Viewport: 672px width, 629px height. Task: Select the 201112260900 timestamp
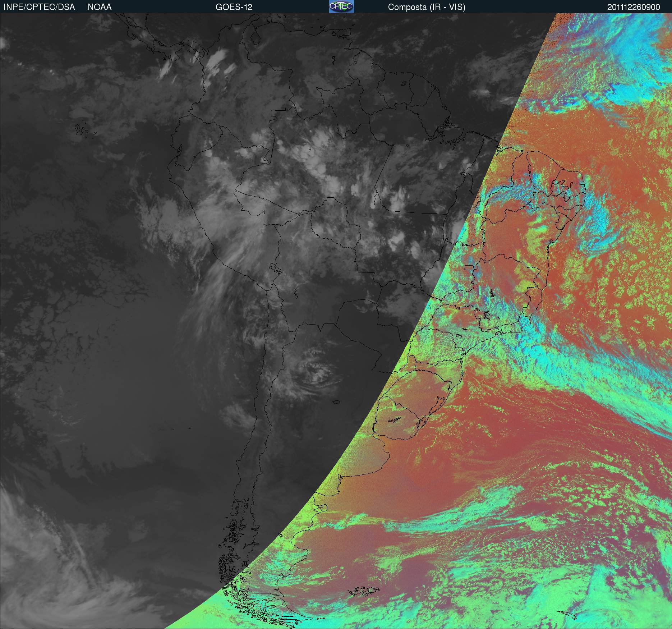(x=634, y=7)
